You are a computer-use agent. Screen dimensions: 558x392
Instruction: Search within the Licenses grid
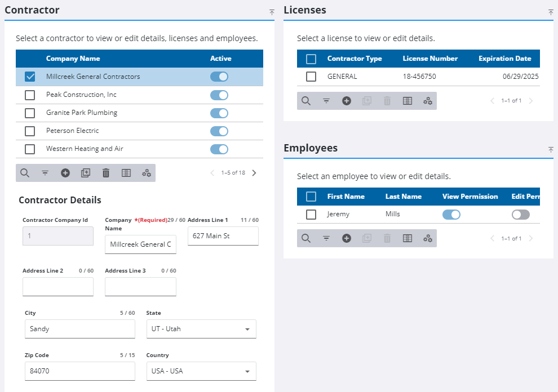[306, 101]
